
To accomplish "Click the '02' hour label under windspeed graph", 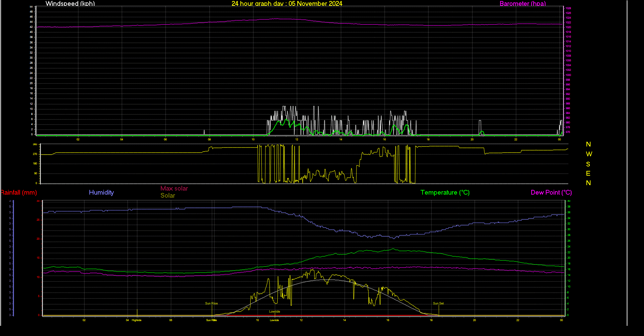I will (x=78, y=139).
